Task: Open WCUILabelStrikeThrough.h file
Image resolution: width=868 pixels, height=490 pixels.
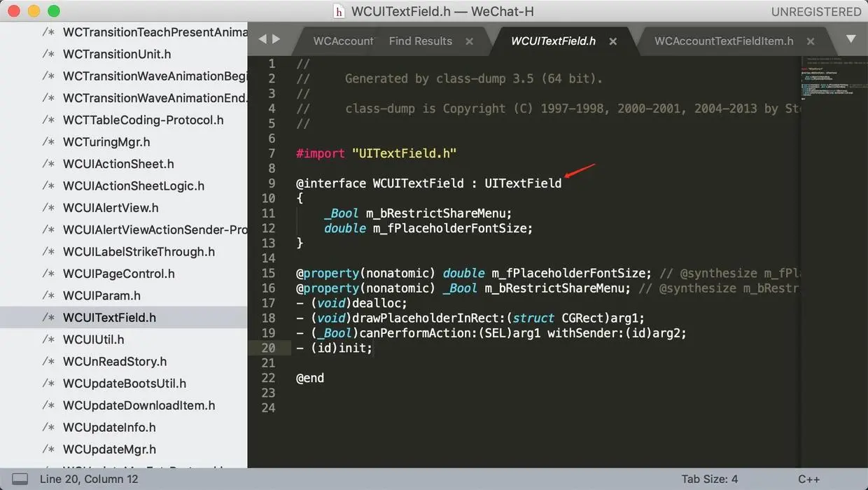Action: tap(139, 251)
